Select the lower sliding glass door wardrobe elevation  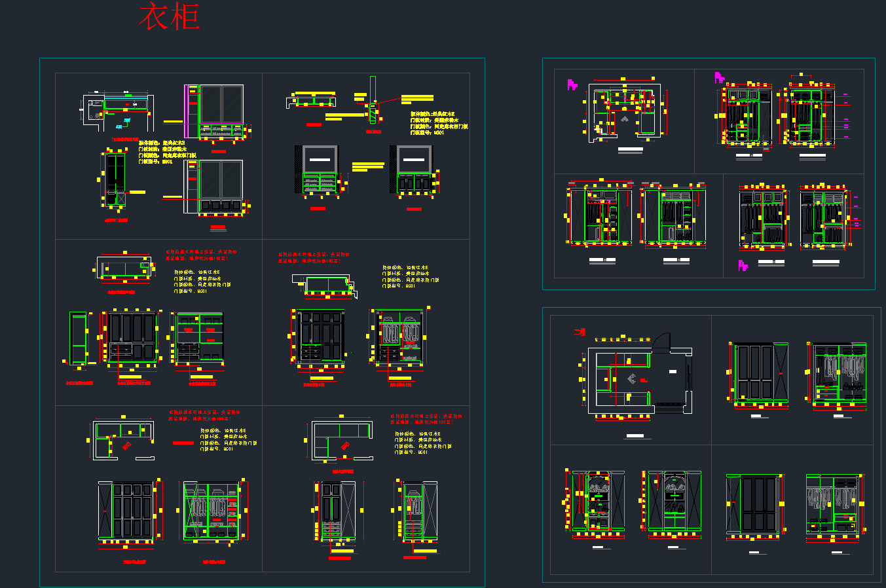point(221,187)
